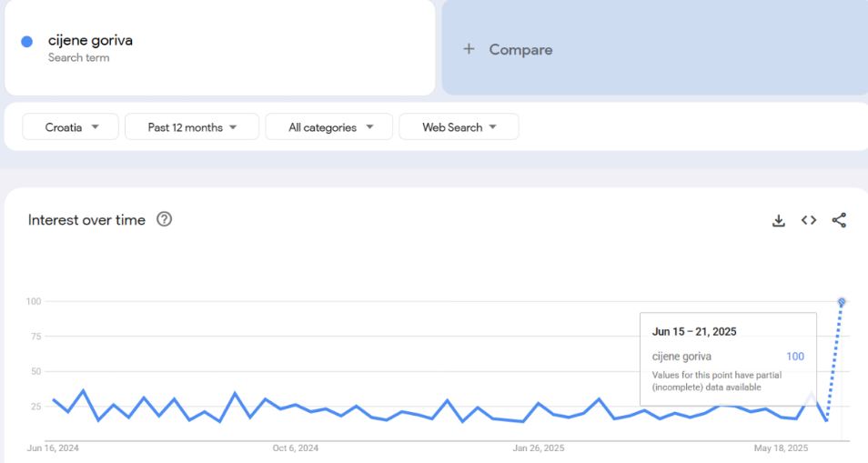Click the blue dot beside cijene goriva
Image resolution: width=868 pixels, height=463 pixels.
[26, 42]
